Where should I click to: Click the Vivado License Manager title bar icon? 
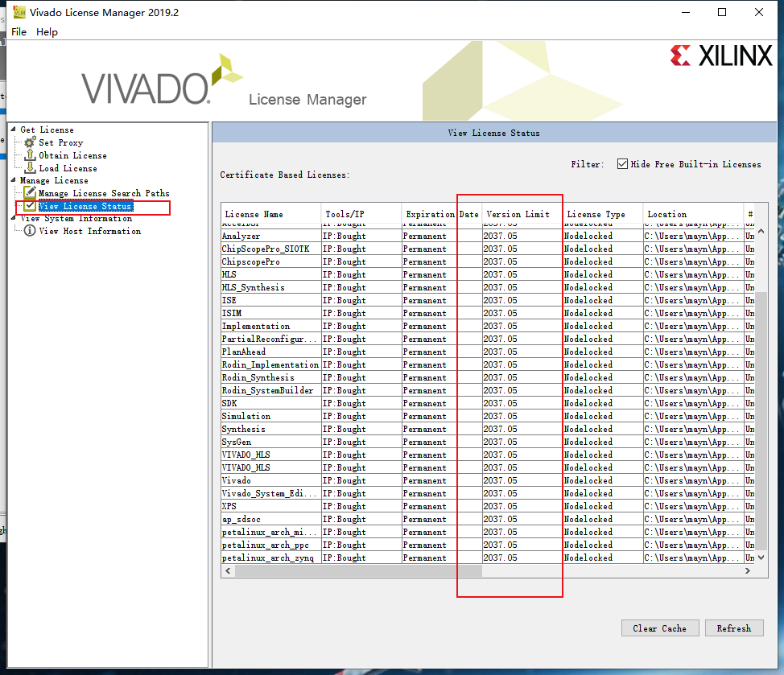click(x=19, y=12)
